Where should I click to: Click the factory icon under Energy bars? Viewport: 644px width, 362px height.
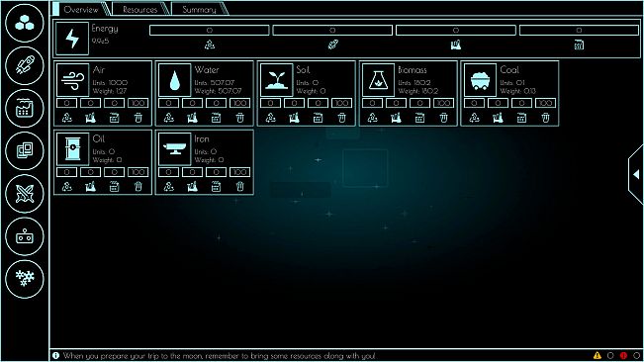click(456, 45)
